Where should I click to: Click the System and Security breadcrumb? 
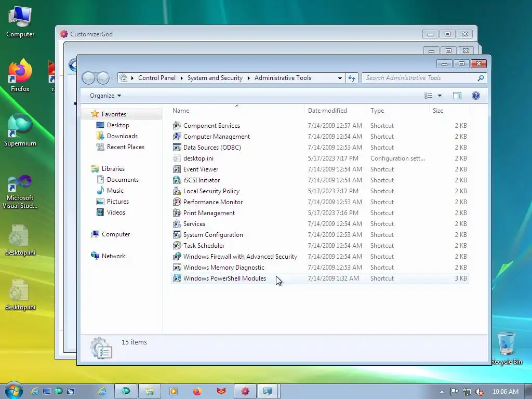point(215,78)
